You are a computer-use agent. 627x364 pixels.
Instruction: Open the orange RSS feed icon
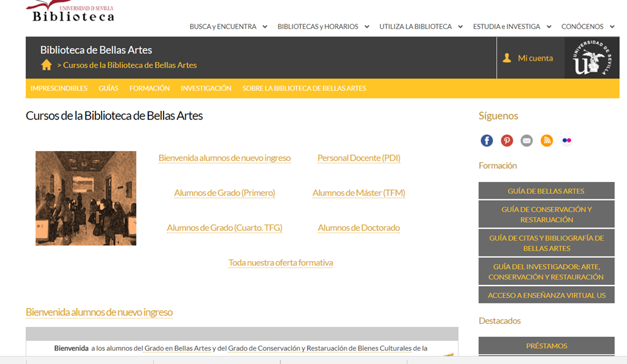[x=546, y=140]
